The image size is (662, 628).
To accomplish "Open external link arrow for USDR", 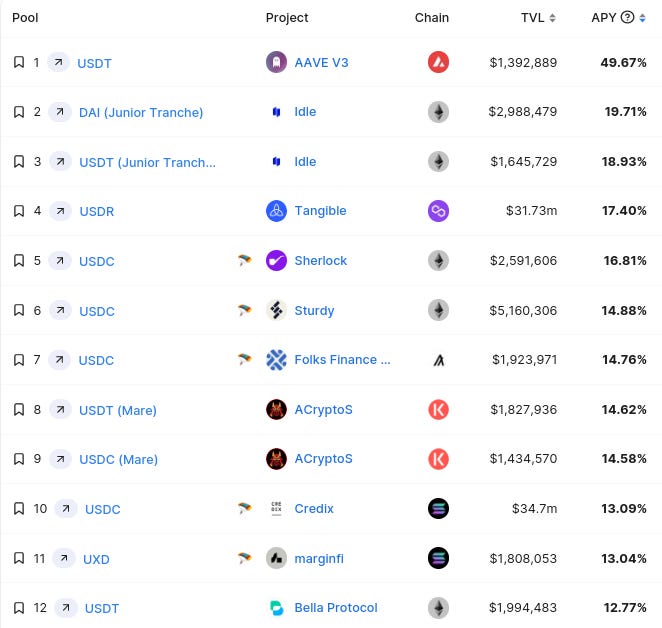I will [x=60, y=211].
